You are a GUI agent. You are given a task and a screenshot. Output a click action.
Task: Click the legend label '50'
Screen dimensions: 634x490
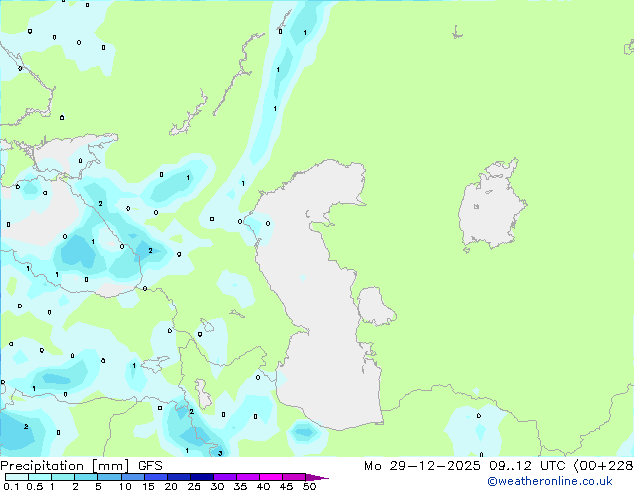click(x=309, y=486)
